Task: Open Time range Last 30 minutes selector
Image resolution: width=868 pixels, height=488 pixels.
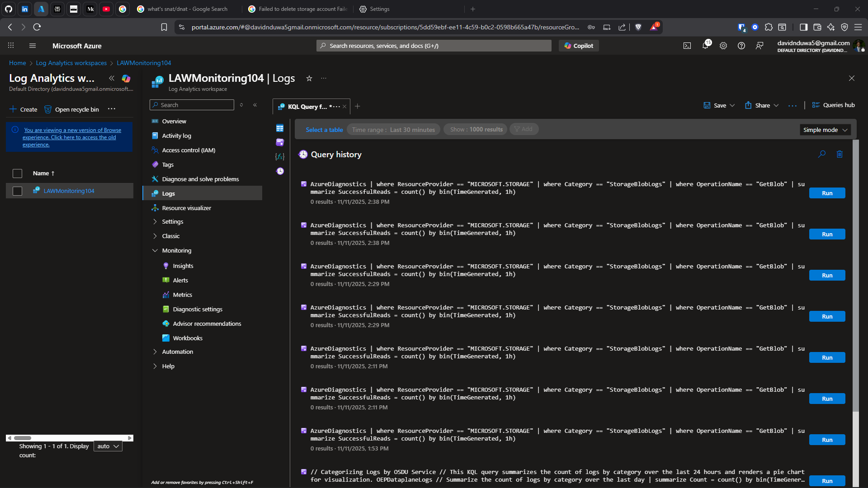Action: (393, 130)
